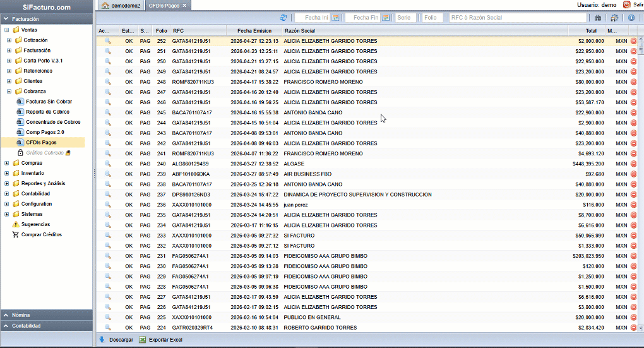Click the blue info icon in toolbar
644x348 pixels.
(x=631, y=18)
